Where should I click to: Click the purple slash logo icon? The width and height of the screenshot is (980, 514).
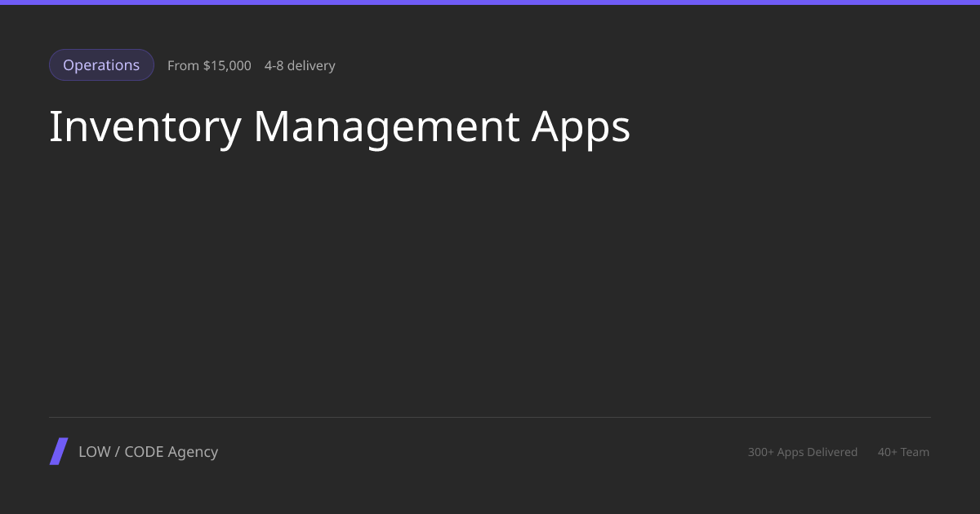(x=59, y=451)
